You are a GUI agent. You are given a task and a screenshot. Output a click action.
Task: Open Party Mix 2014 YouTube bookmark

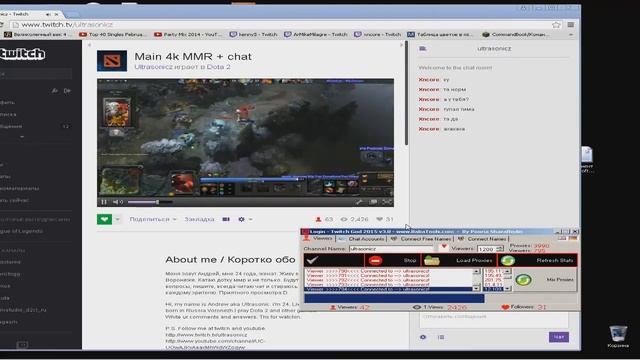tap(188, 35)
